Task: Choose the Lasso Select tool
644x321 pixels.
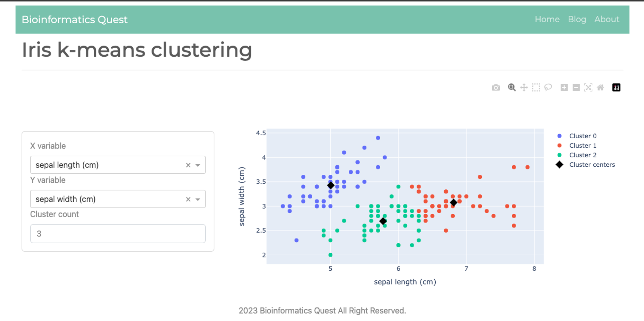Action: 548,87
